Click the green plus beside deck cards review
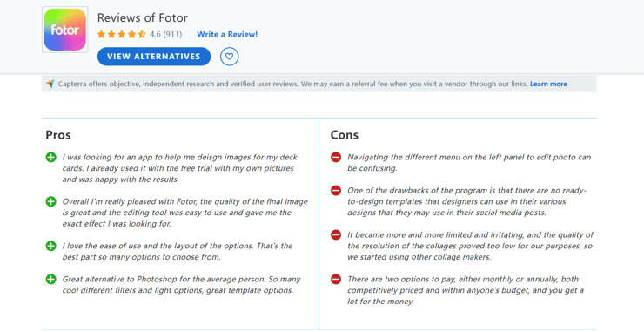Screen dimensions: 644x332 coord(51,157)
